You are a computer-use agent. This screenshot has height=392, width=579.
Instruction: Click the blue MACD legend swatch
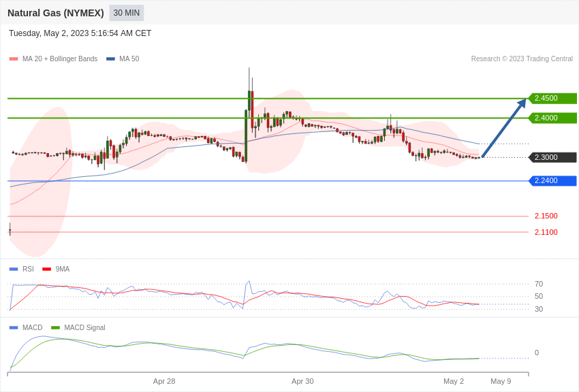click(14, 327)
